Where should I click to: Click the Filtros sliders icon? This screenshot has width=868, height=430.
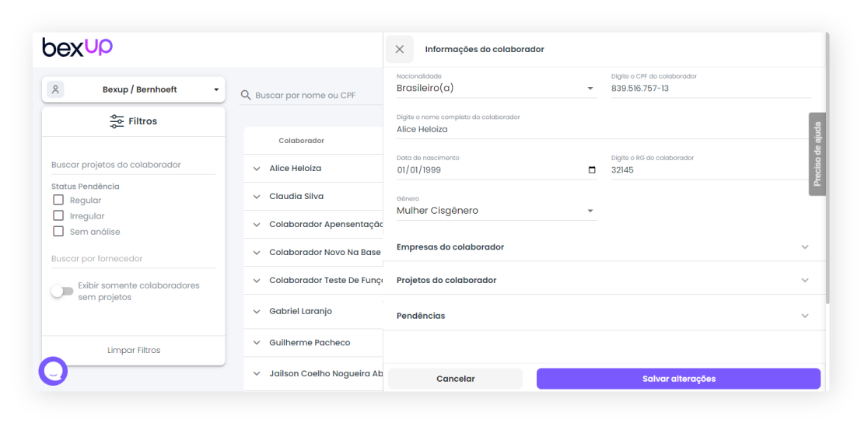tap(117, 121)
